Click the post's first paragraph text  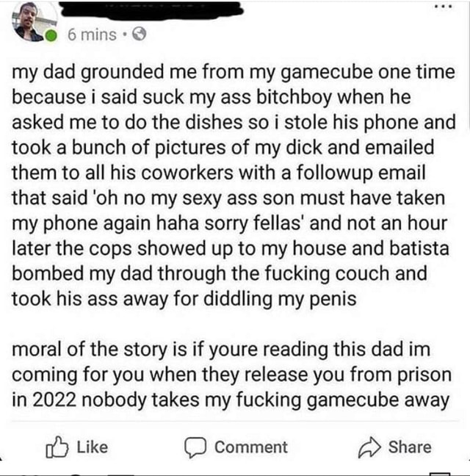coord(234,185)
